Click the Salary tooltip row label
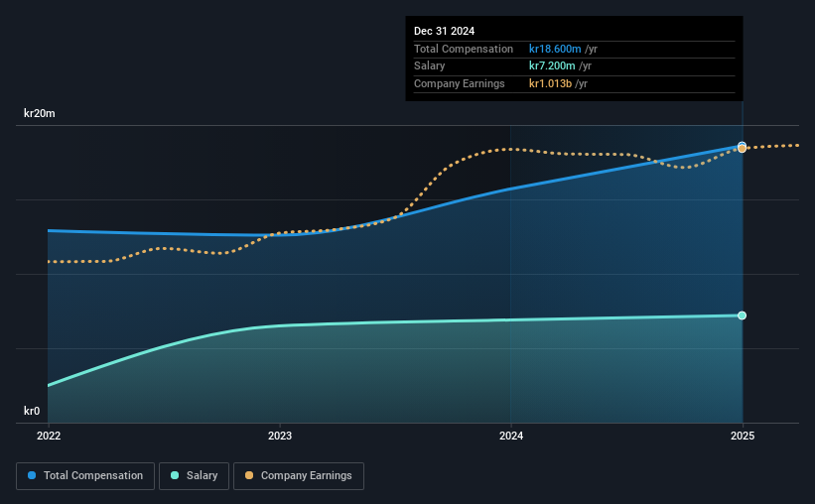This screenshot has height=504, width=815. tap(429, 66)
